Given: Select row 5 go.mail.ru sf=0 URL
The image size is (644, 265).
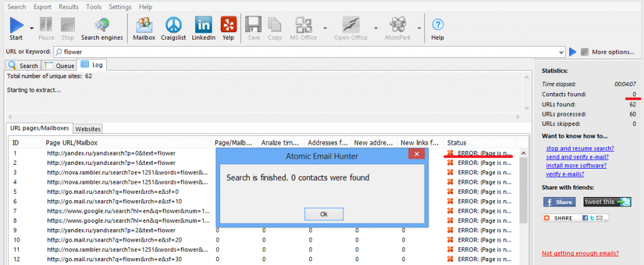Looking at the screenshot, I should 113,192.
